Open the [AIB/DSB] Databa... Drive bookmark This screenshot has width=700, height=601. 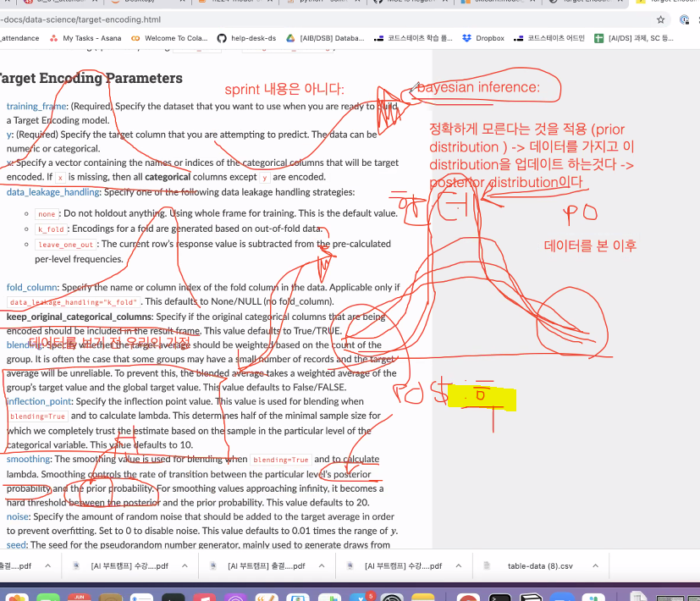point(325,38)
